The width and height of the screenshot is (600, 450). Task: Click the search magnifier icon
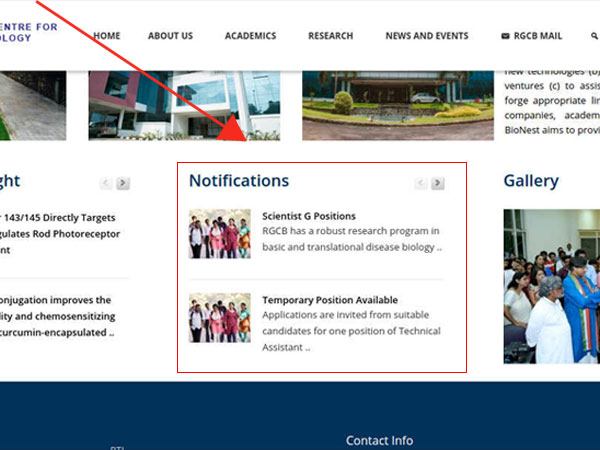[x=594, y=36]
